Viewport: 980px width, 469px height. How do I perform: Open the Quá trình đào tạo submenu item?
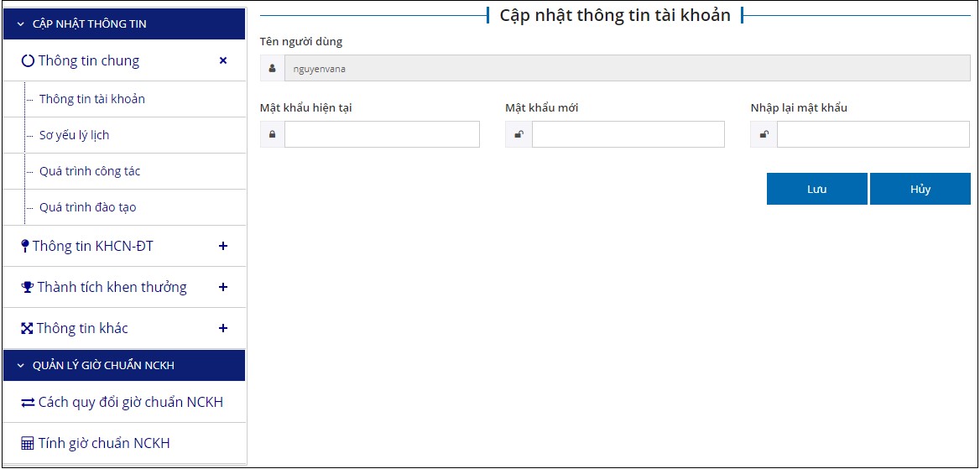tap(87, 207)
